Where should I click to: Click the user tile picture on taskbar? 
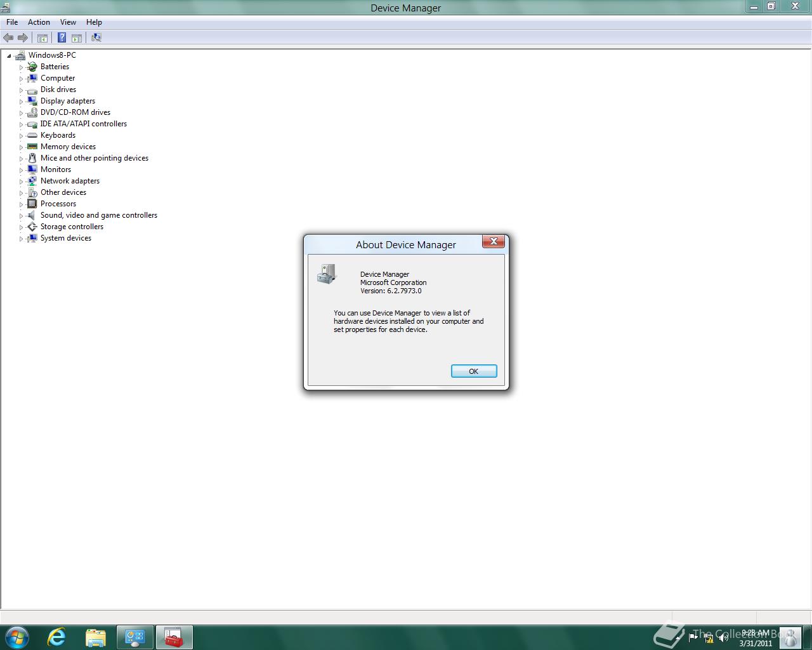point(790,637)
